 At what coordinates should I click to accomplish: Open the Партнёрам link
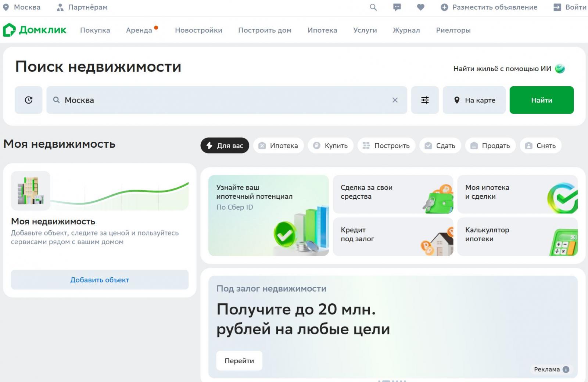[82, 7]
